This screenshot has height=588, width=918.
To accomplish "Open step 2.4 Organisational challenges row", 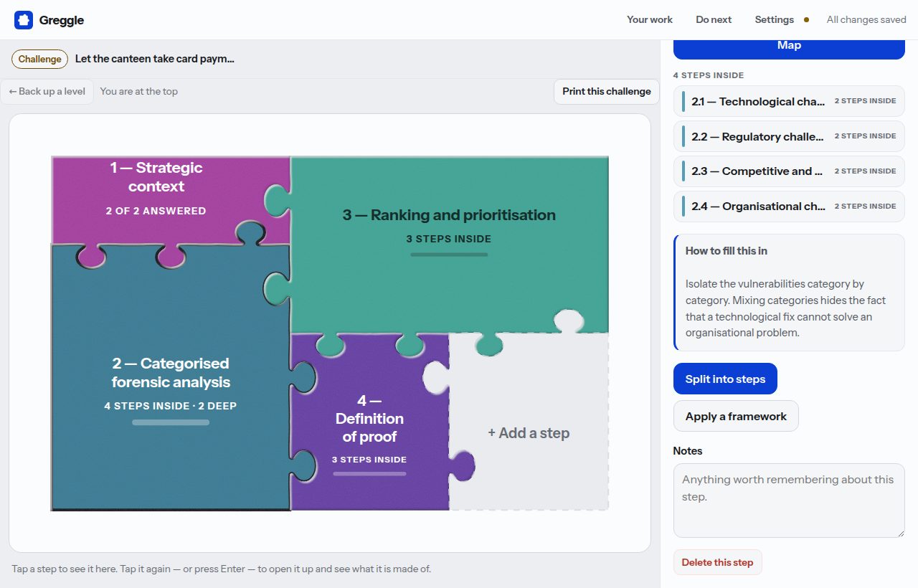I will coord(789,207).
